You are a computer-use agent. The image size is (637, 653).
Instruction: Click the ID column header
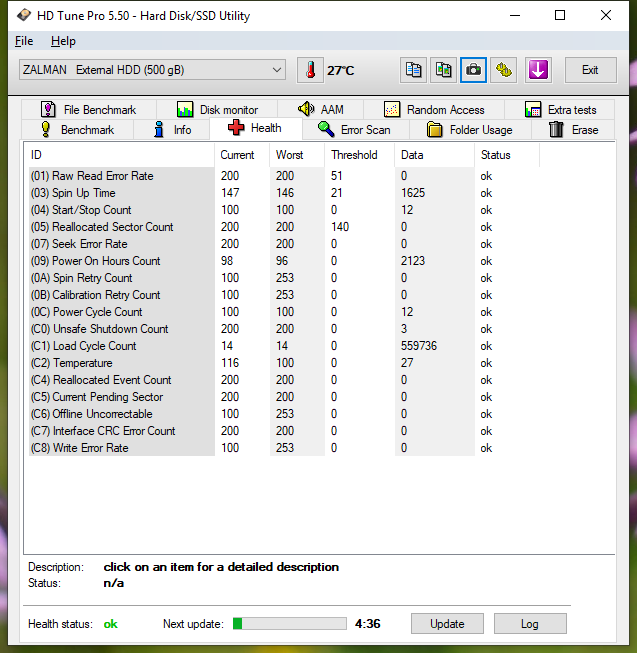pyautogui.click(x=119, y=155)
